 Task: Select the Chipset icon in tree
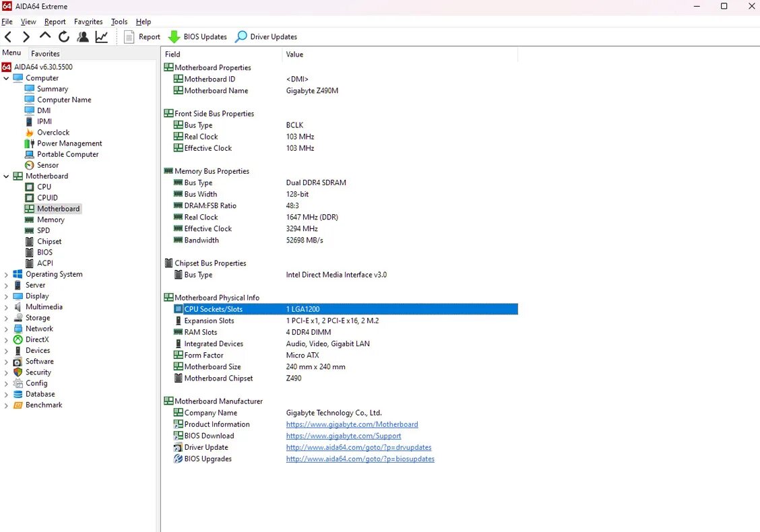[x=30, y=241]
